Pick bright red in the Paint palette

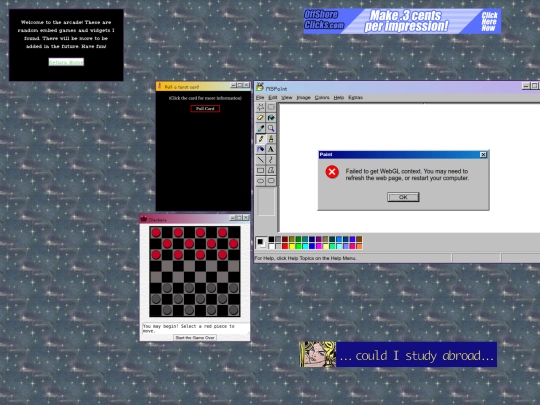(285, 246)
